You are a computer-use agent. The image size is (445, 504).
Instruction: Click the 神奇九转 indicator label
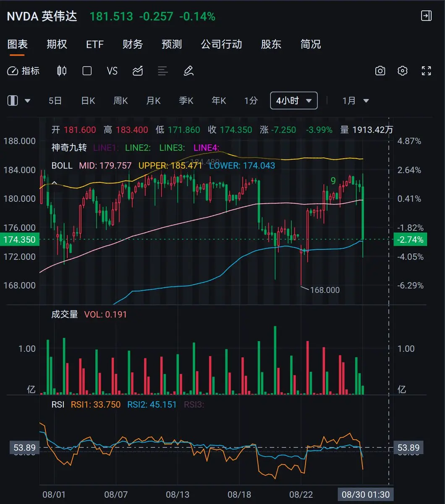click(69, 147)
